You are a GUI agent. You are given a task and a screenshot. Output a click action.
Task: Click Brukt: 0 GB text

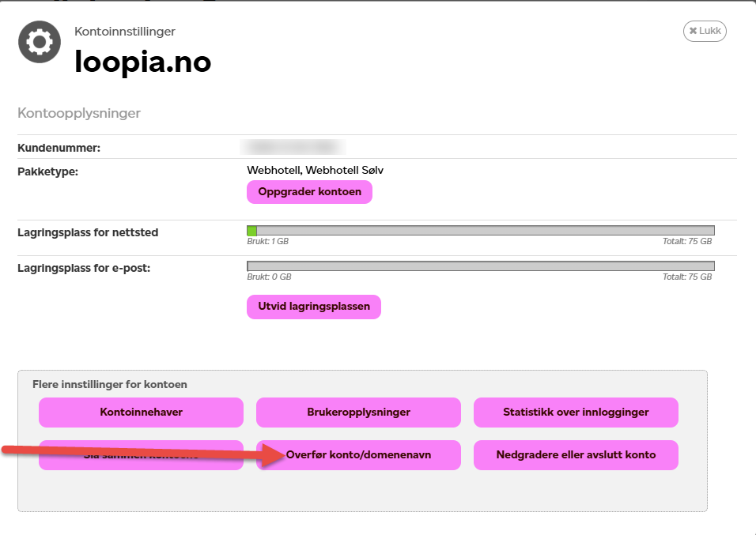(269, 277)
